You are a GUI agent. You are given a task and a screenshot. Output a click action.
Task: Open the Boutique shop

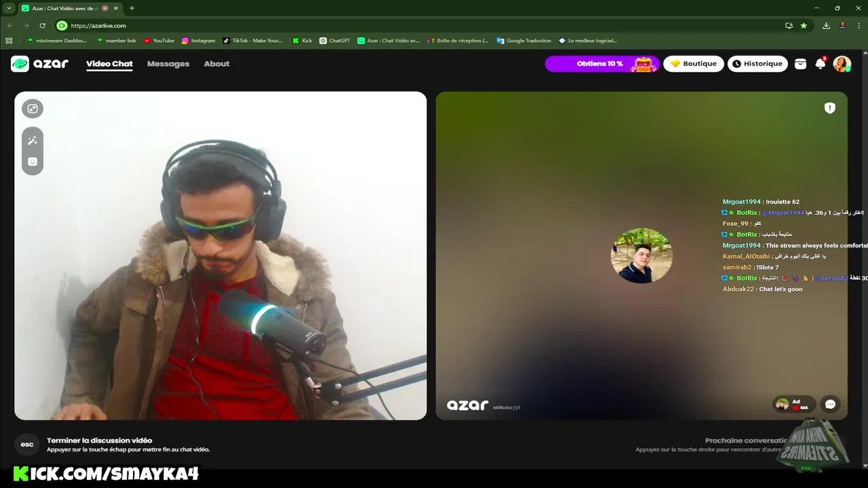pyautogui.click(x=694, y=64)
